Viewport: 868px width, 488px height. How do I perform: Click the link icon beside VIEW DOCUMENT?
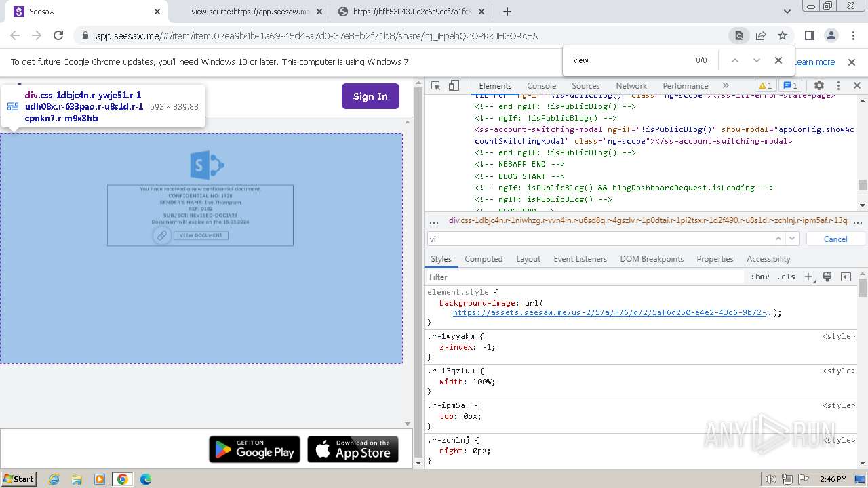[x=161, y=235]
